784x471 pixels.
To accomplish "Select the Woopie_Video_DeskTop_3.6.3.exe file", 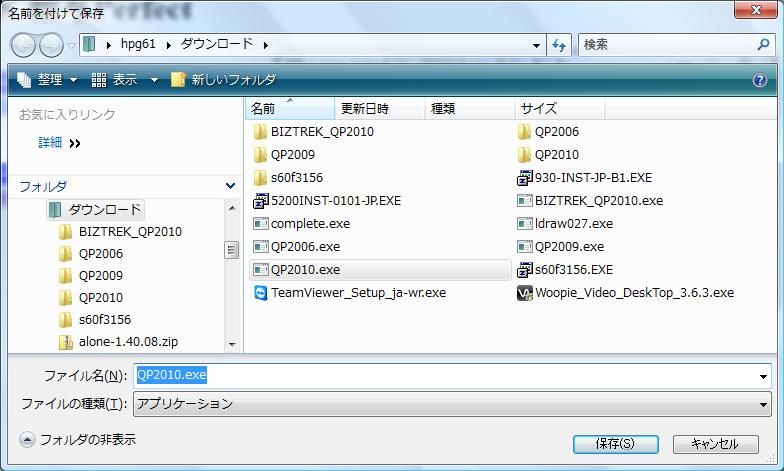I will (633, 293).
